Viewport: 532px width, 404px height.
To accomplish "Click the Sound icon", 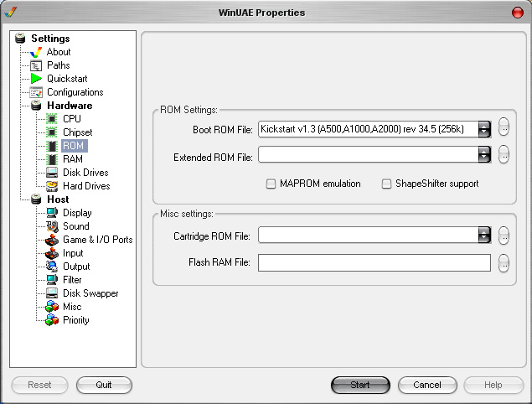I will tap(52, 226).
